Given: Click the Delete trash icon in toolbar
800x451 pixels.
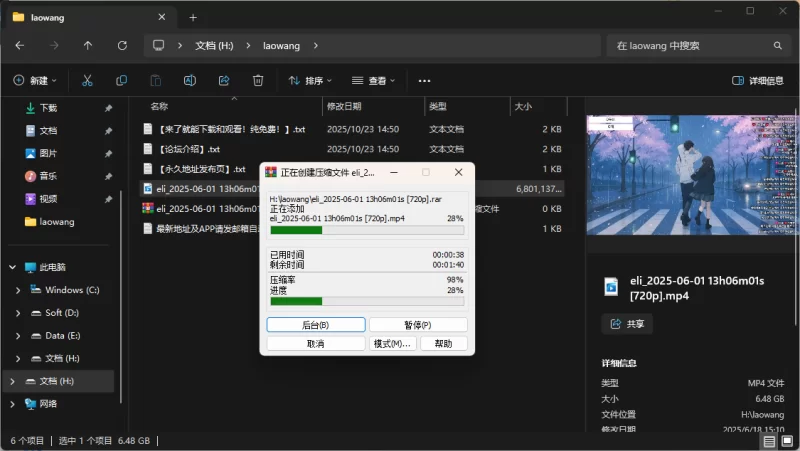Looking at the screenshot, I should click(x=258, y=80).
